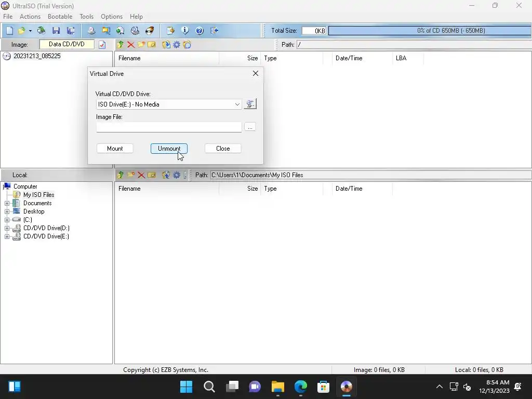Click the Add Files icon in Image toolbar

(x=166, y=45)
